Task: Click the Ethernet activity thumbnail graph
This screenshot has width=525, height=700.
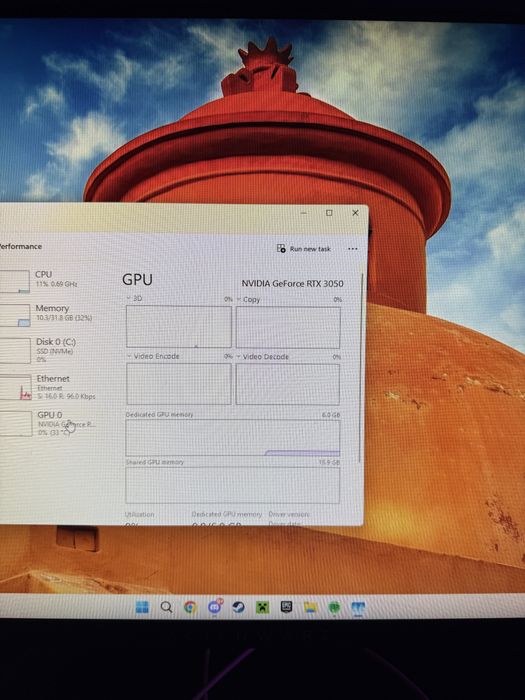Action: [15, 388]
